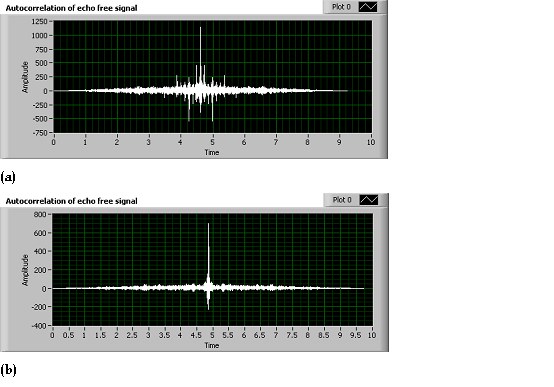Click the top graph title 'Autocorrelation of echo free signal'
Viewport: 554px width, 387px height.
(71, 8)
